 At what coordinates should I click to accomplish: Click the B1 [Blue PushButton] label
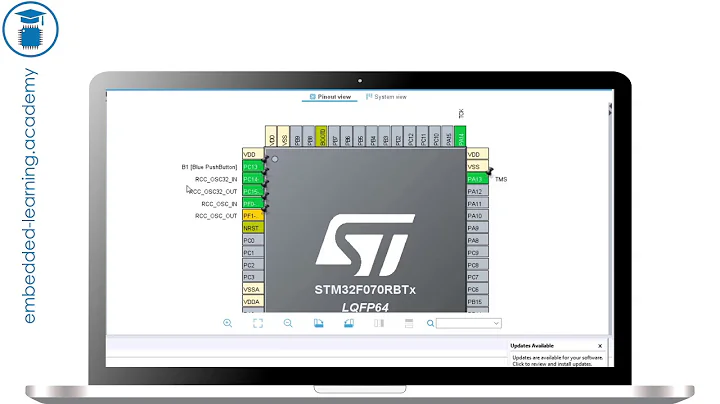[x=209, y=167]
